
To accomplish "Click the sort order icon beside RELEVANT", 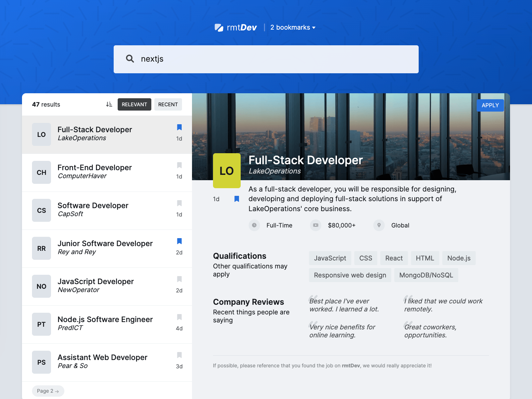I will pyautogui.click(x=109, y=104).
